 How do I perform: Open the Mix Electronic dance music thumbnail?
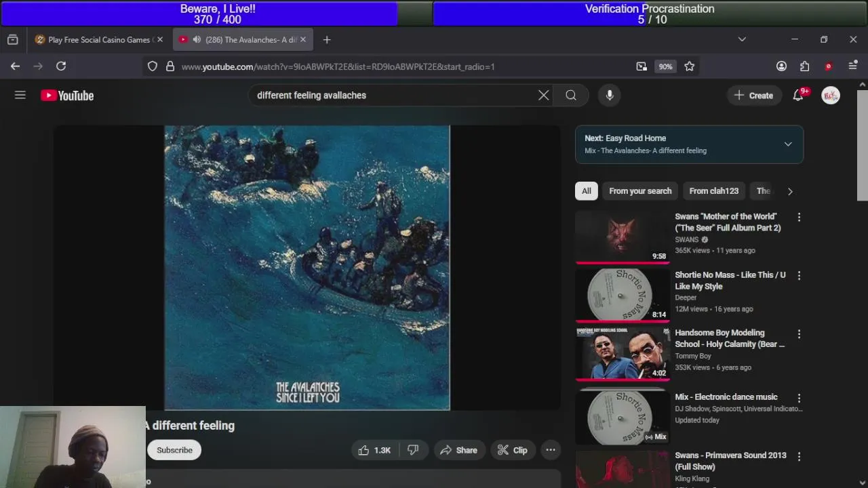click(623, 418)
